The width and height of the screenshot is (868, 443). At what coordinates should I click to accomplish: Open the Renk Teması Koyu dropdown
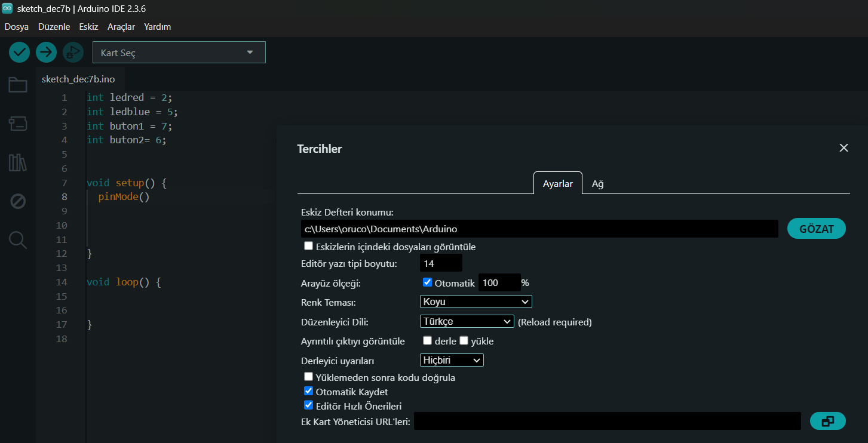[x=476, y=302]
